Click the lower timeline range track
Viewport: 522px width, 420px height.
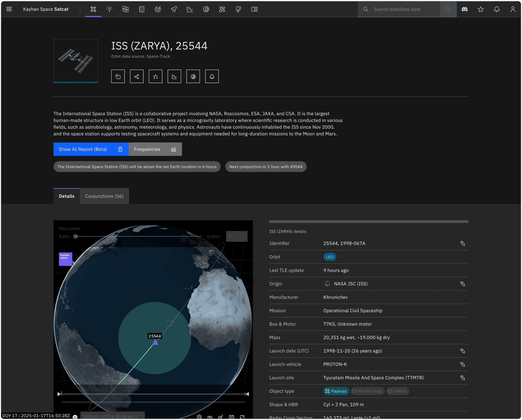(153, 402)
